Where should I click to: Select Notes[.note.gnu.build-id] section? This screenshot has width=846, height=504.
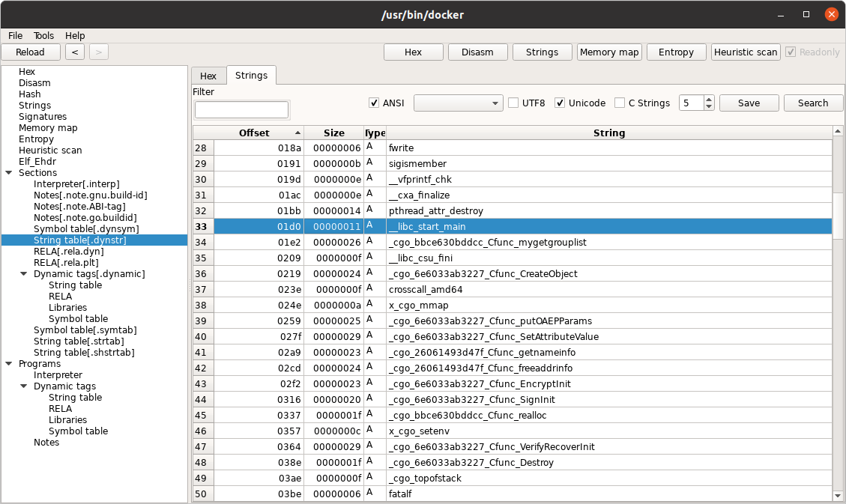click(x=90, y=195)
